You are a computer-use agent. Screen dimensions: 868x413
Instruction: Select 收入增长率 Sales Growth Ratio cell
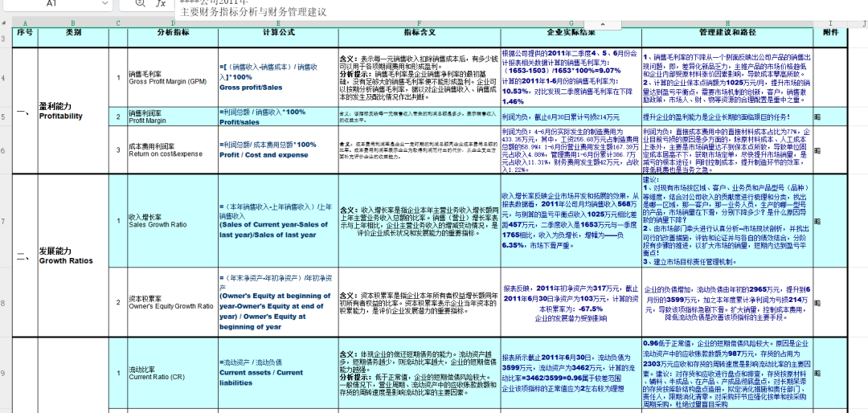(x=174, y=221)
